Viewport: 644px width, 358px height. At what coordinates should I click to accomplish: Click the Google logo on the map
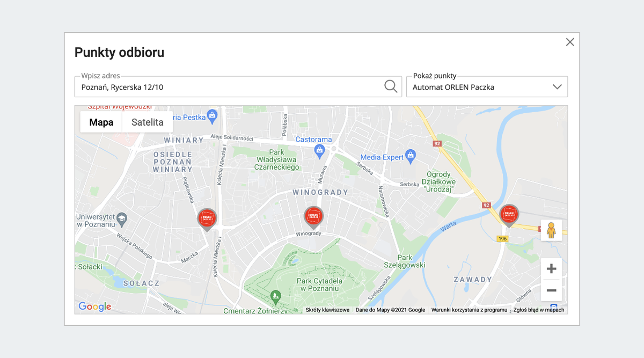point(94,306)
